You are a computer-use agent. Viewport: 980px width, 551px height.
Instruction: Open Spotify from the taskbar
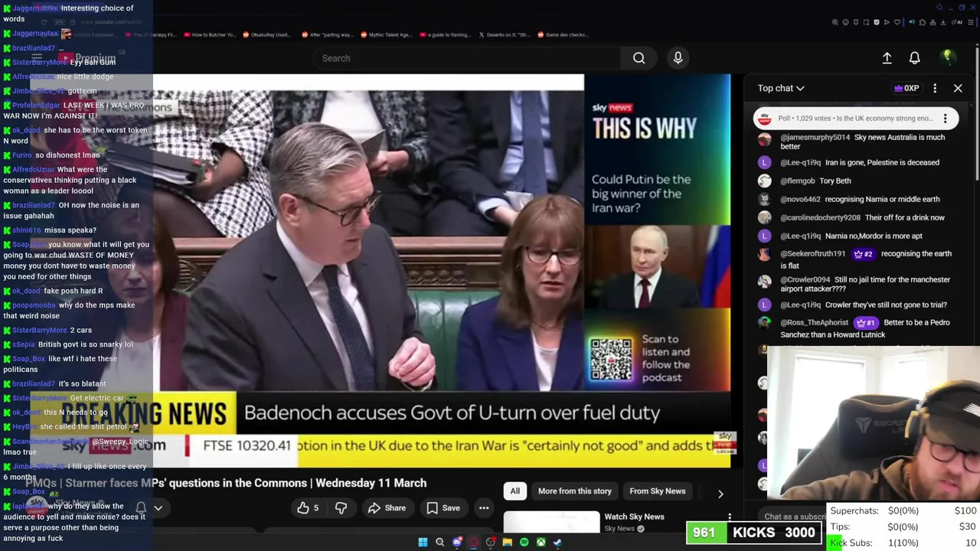(x=524, y=542)
